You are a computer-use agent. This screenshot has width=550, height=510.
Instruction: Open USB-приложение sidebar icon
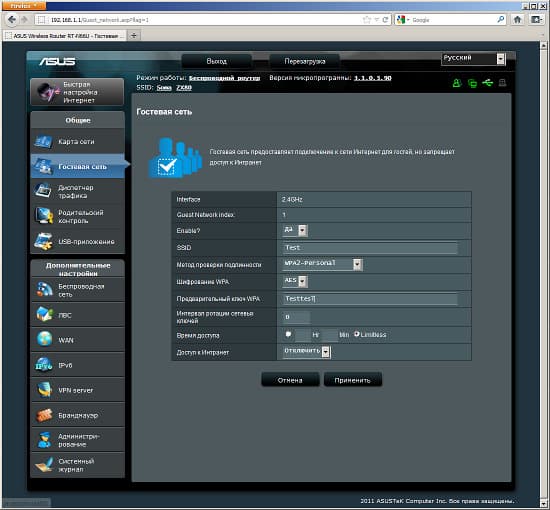point(43,241)
